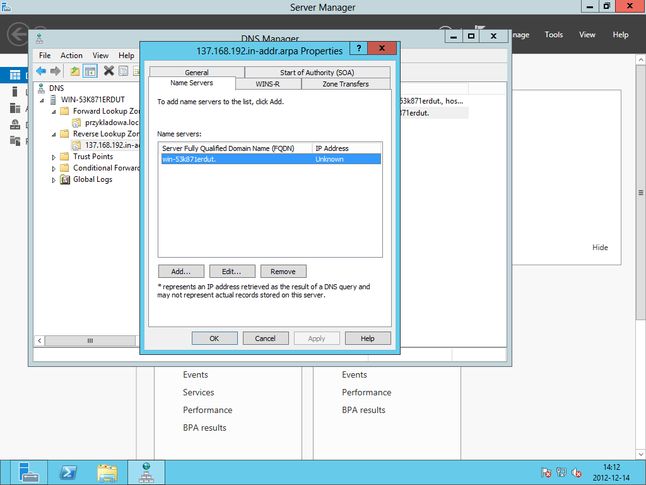Open Server Manager Dashboard sidebar icon

point(15,75)
